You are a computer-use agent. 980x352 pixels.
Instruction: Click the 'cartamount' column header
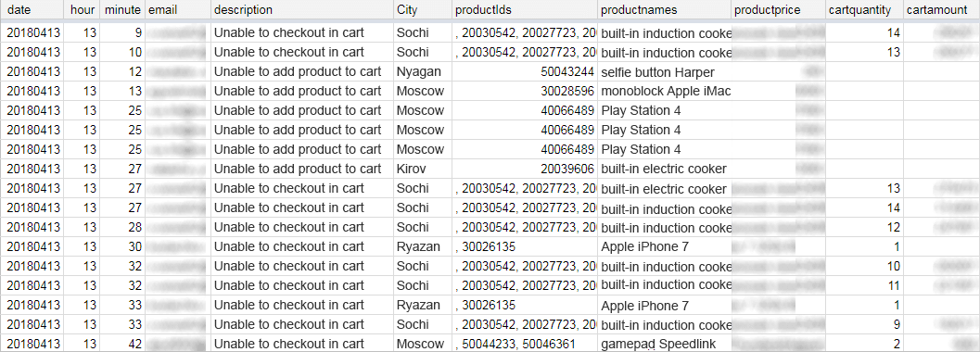pyautogui.click(x=942, y=10)
